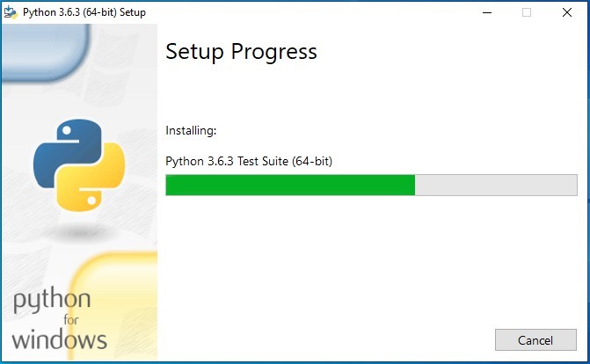
Task: Click the "Installing:" label
Action: [x=191, y=131]
